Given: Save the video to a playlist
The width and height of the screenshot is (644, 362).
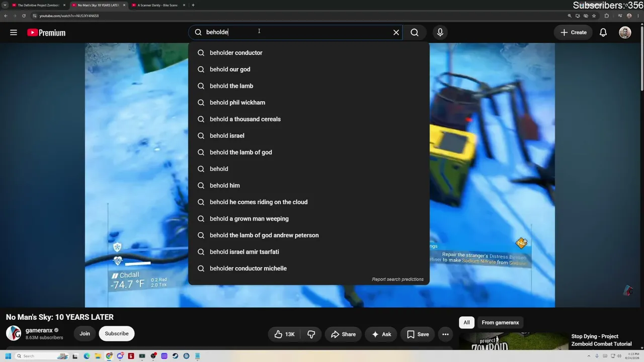Looking at the screenshot, I should pos(418,334).
